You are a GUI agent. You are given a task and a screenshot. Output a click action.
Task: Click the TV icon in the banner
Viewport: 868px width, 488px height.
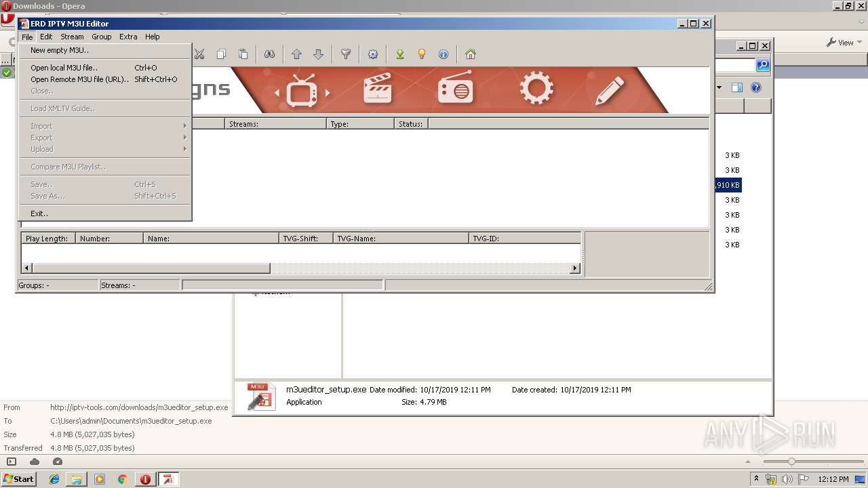click(x=302, y=90)
